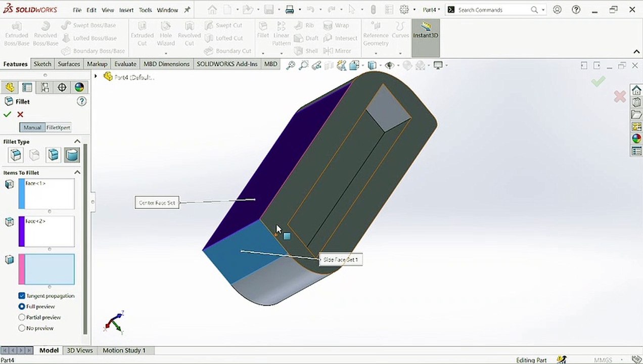Viewport: 643px width, 364px height.
Task: Open Fillet PropertyManager help question mark
Action: tap(81, 102)
